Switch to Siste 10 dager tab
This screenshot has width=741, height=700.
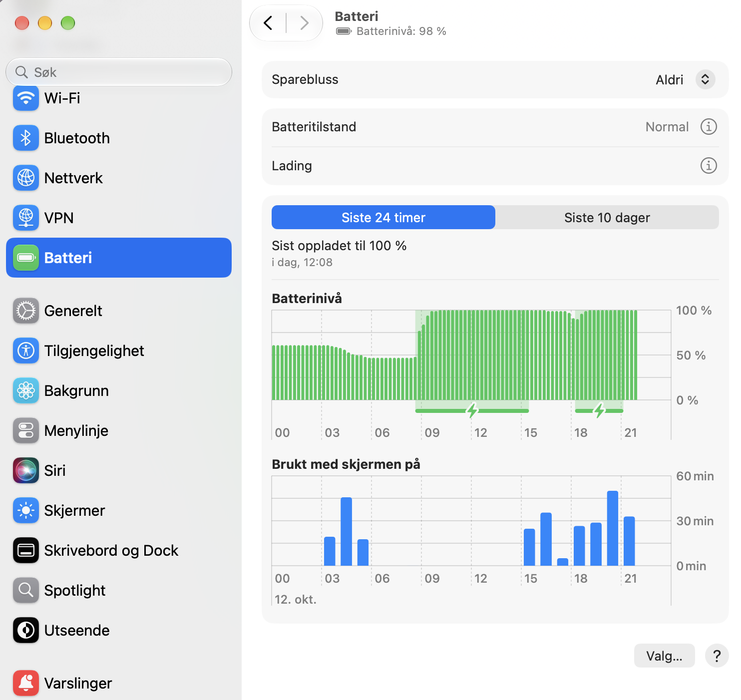coord(607,217)
